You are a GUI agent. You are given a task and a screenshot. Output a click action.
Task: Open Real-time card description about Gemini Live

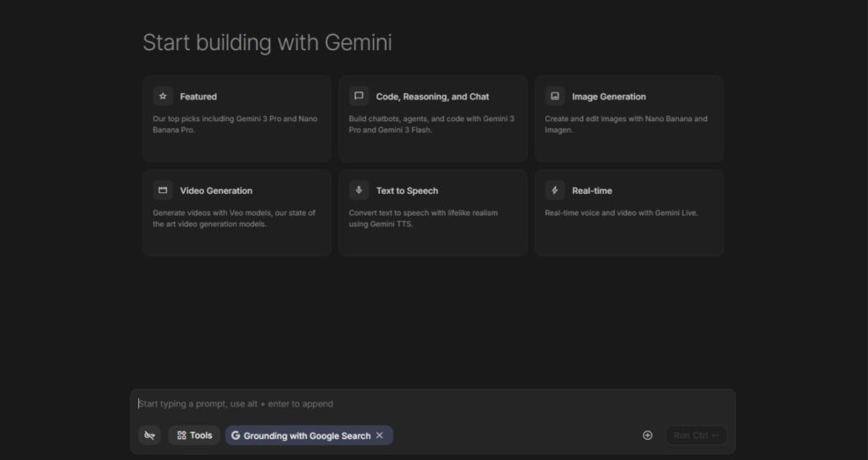tap(620, 213)
